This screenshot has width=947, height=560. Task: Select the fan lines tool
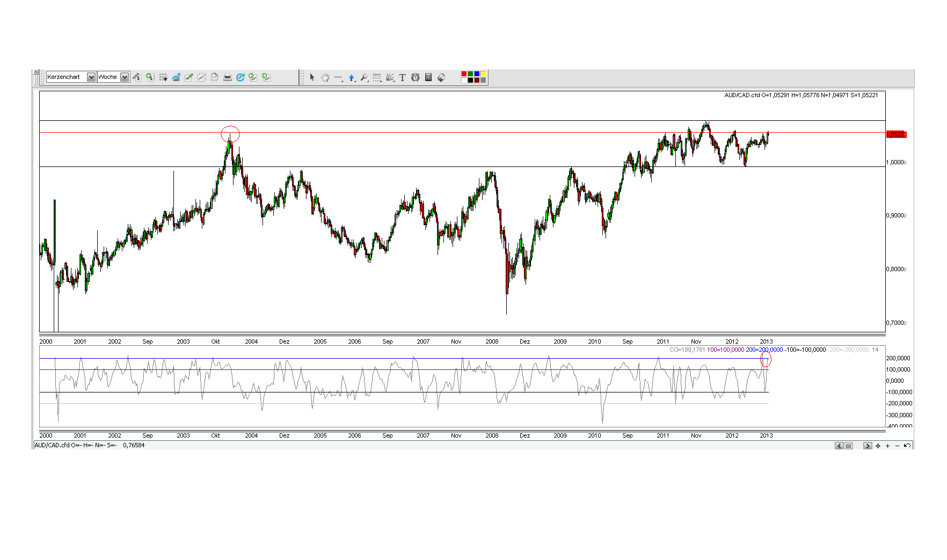pos(390,77)
